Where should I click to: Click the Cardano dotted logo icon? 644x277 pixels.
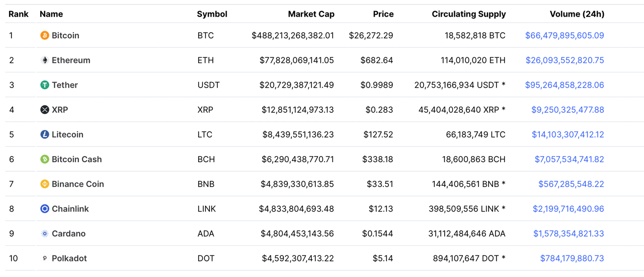tap(45, 234)
